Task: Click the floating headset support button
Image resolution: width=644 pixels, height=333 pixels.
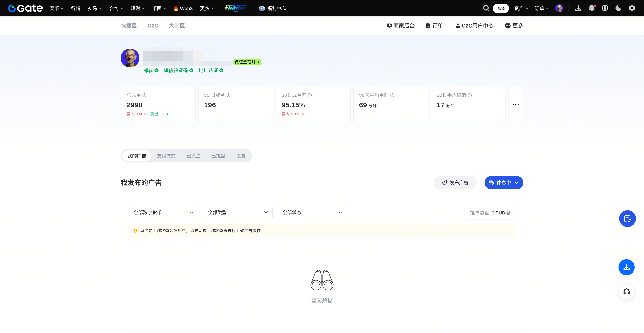Action: [x=627, y=291]
